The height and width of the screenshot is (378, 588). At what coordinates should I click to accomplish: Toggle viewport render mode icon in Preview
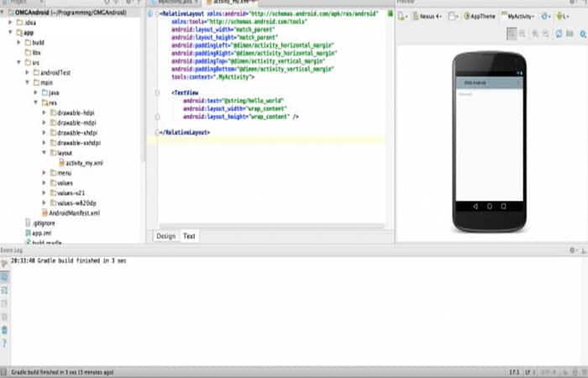(512, 34)
